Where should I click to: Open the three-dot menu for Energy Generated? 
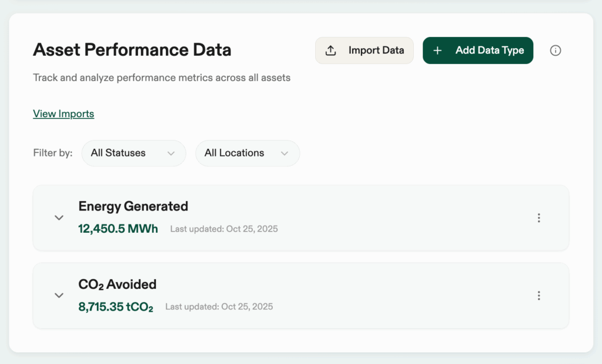tap(539, 218)
